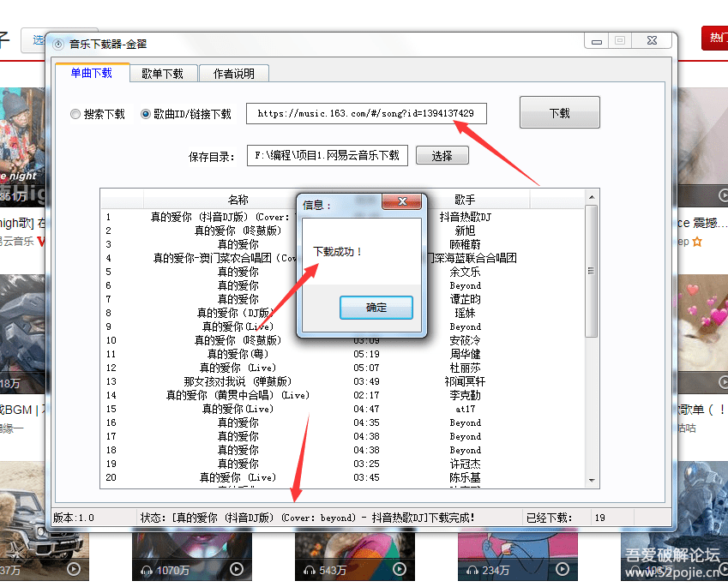Focus the 保存目录 path field
Screen dimensions: 728x587
(x=328, y=155)
